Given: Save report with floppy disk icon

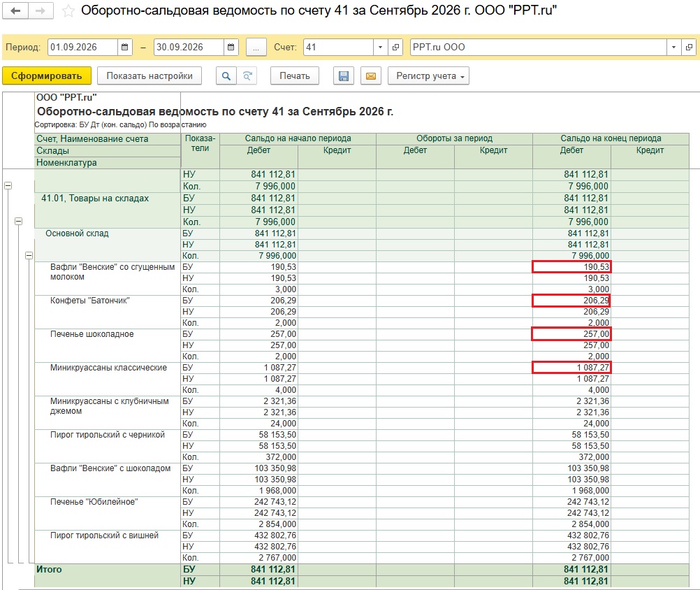Looking at the screenshot, I should 344,76.
